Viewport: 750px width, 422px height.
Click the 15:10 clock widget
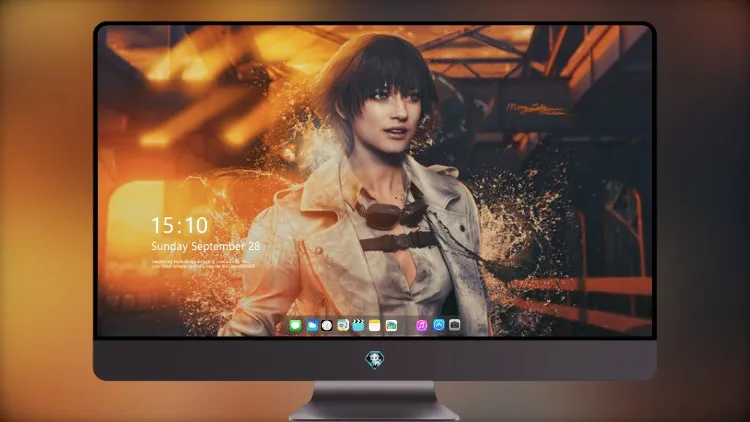[180, 225]
